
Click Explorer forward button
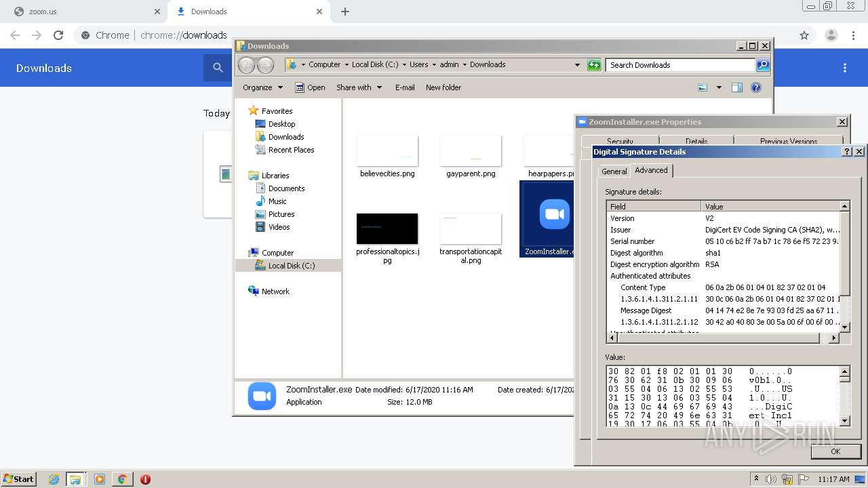coord(265,65)
